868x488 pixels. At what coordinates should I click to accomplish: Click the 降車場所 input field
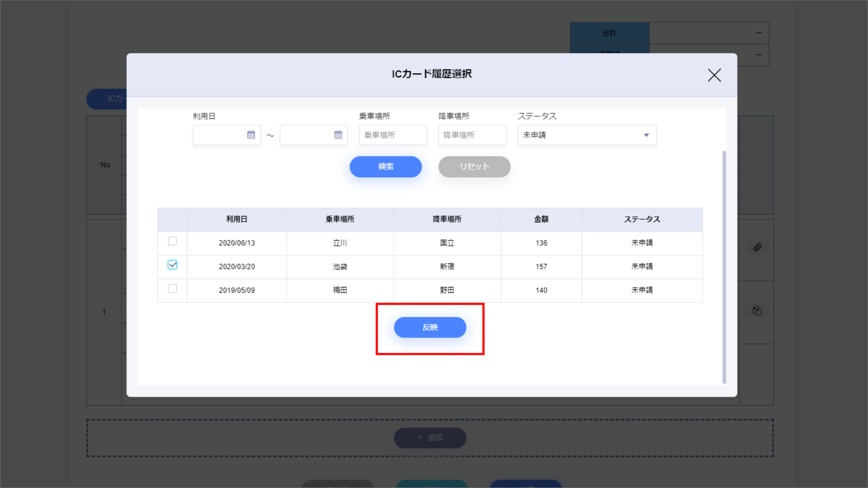[x=472, y=135]
